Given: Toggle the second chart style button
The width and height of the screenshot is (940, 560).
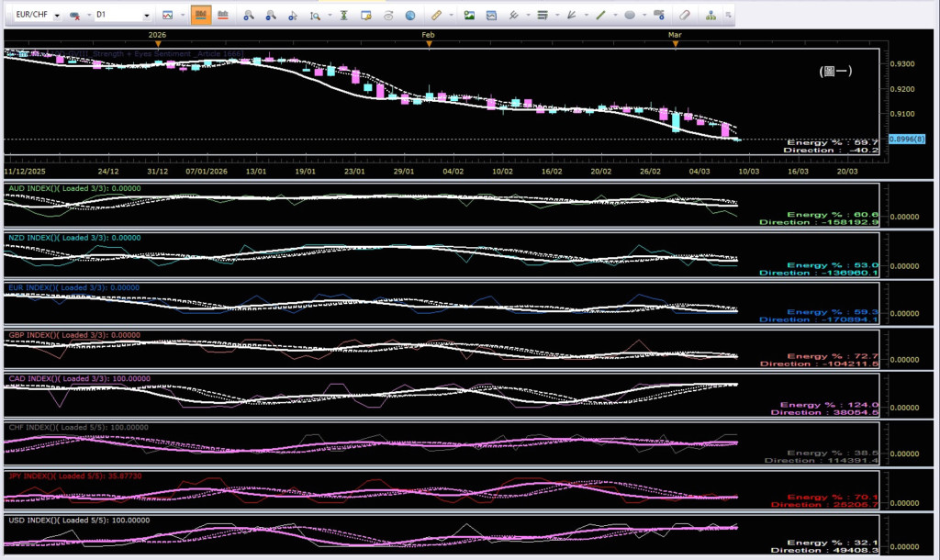Looking at the screenshot, I should 222,16.
